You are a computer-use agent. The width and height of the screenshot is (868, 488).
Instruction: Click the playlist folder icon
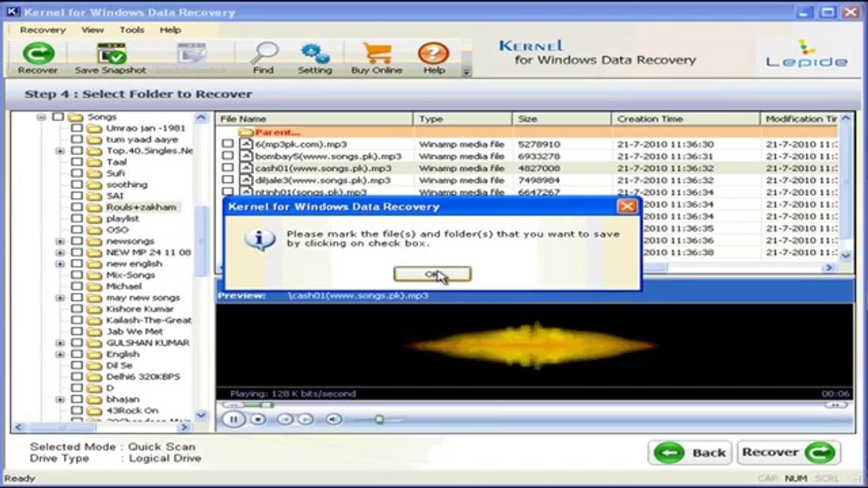[x=94, y=218]
